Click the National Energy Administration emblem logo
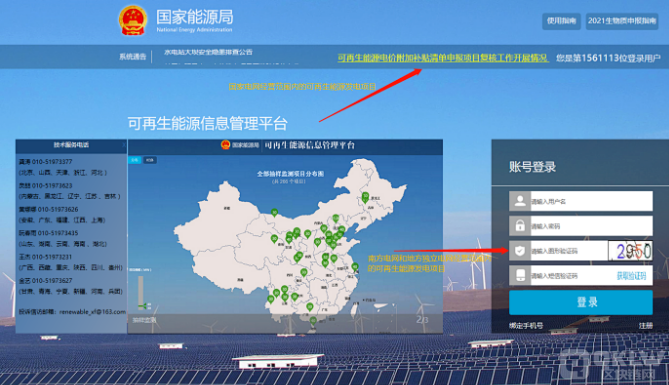 [133, 20]
